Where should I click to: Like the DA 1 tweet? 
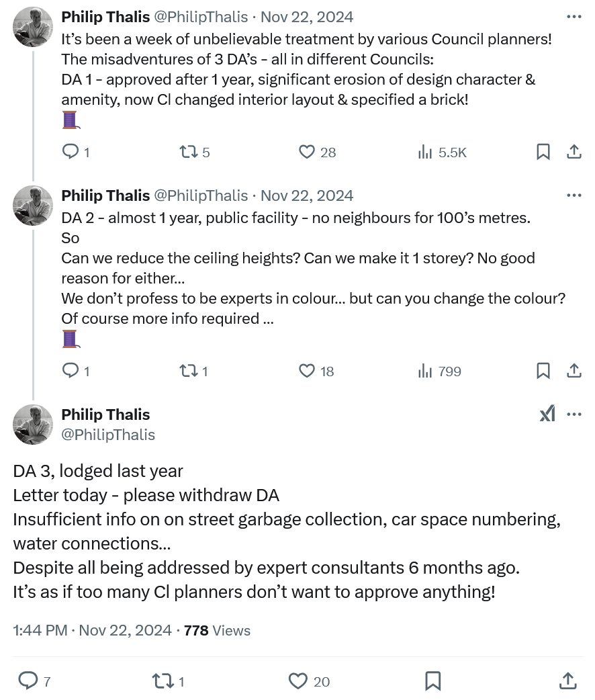(x=307, y=152)
